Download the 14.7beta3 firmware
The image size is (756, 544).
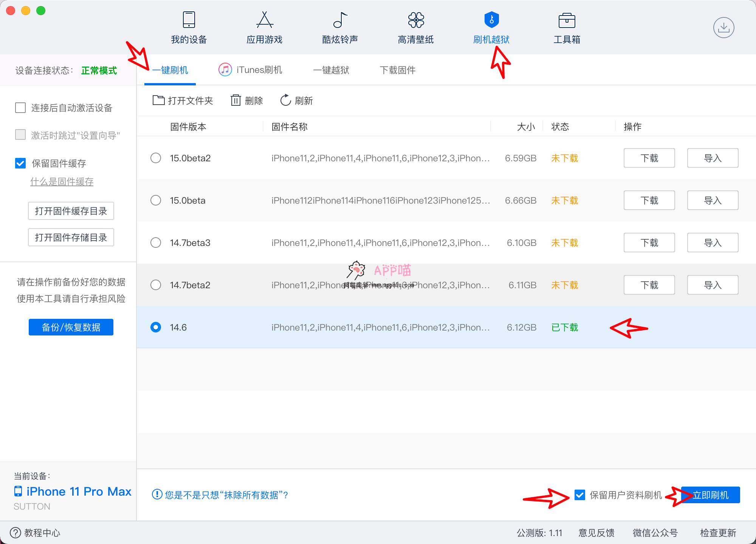click(x=649, y=243)
